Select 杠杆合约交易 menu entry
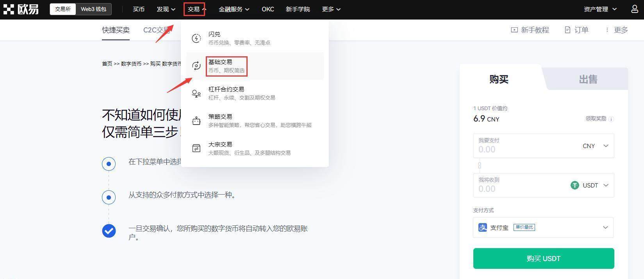 [255, 93]
